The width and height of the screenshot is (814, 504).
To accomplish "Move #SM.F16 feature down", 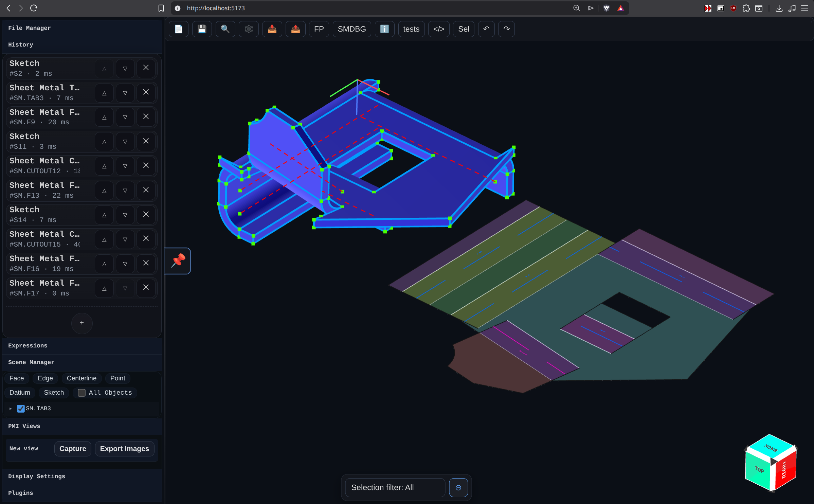I will [125, 264].
